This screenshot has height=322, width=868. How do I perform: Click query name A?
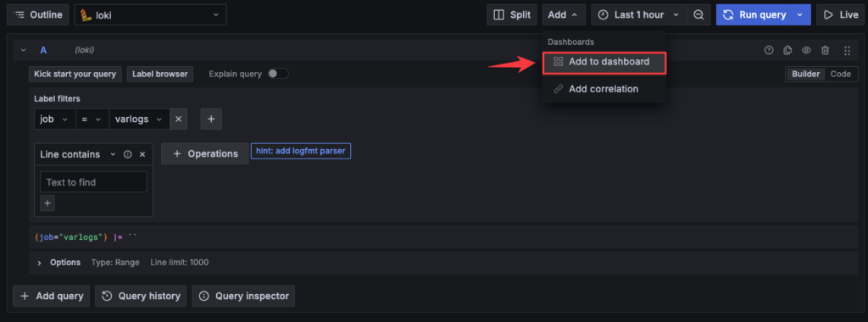pos(43,50)
